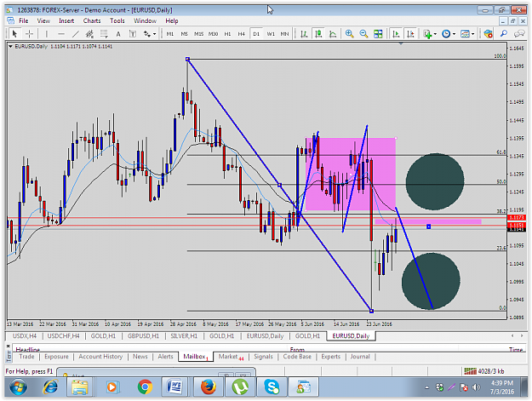
Task: Select the Equidistant Channel tool
Action: [89, 33]
